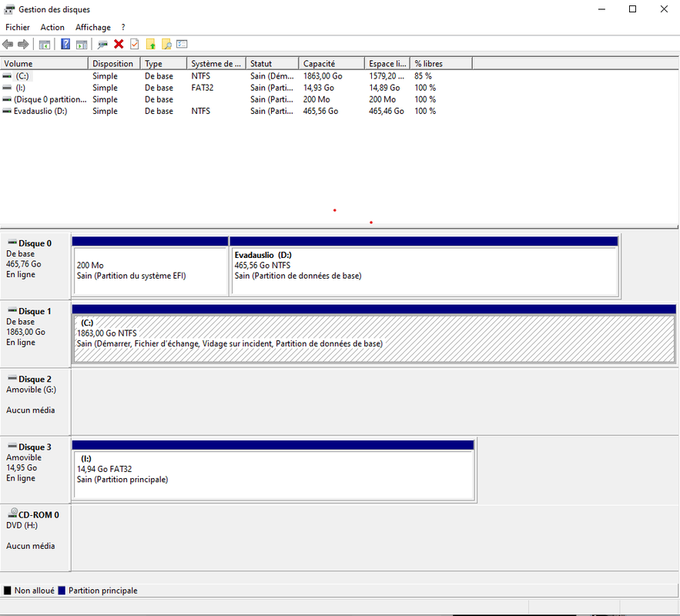Open Help via blue question-mark icon
Screen dimensions: 680x616
65,44
